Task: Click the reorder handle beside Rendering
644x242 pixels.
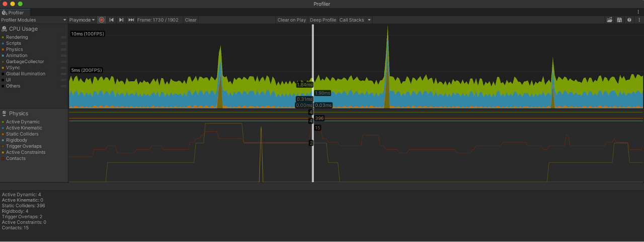Action: [64, 37]
